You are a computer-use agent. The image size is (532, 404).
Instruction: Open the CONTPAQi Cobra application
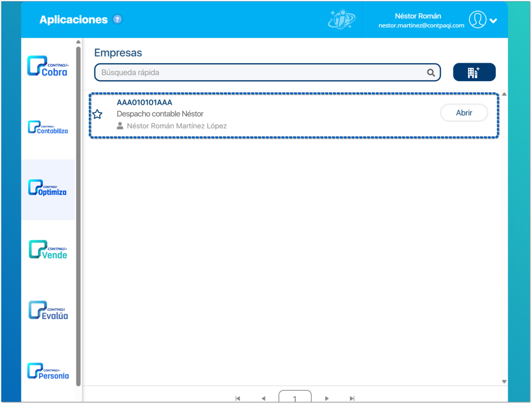pyautogui.click(x=48, y=66)
